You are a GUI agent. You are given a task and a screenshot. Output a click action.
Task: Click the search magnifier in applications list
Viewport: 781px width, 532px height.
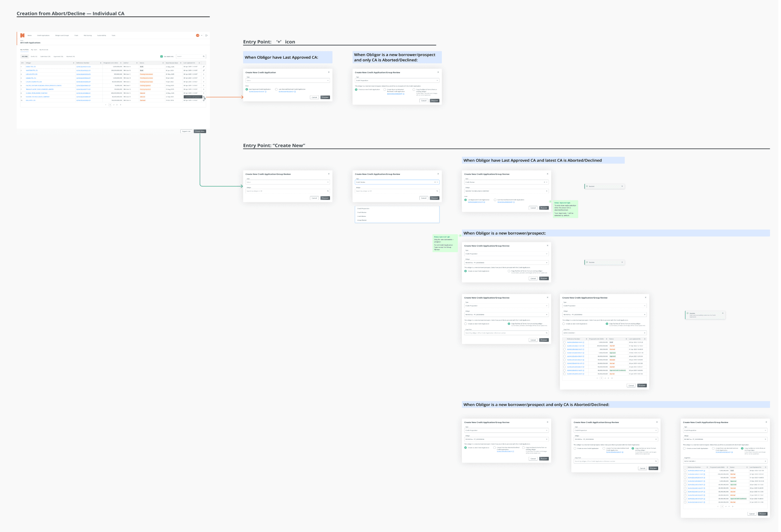pyautogui.click(x=204, y=56)
